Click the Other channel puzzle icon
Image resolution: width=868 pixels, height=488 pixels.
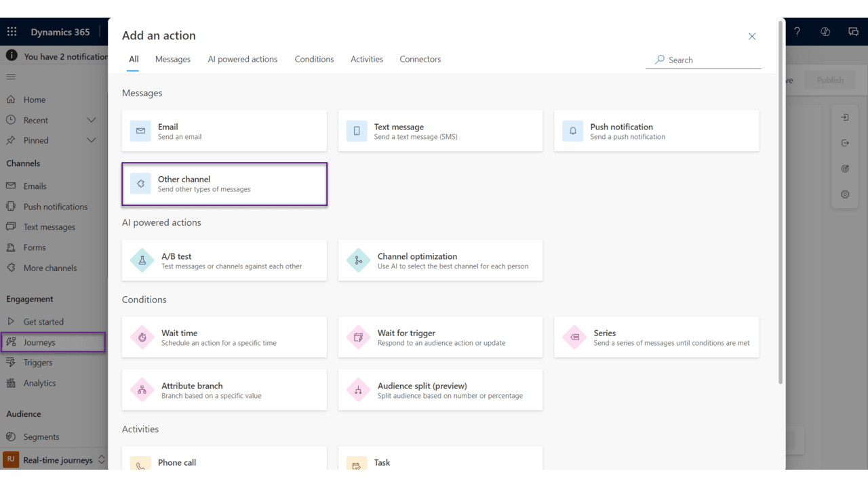point(140,184)
